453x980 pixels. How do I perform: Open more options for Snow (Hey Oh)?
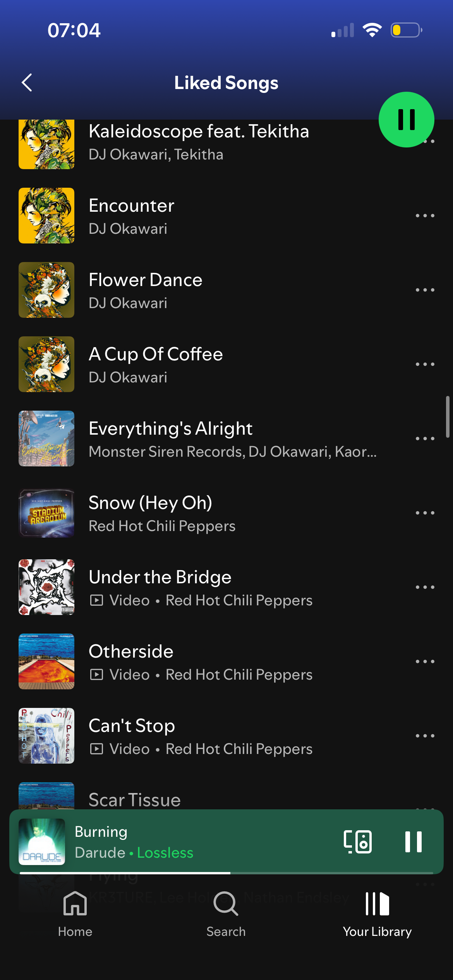pyautogui.click(x=425, y=513)
